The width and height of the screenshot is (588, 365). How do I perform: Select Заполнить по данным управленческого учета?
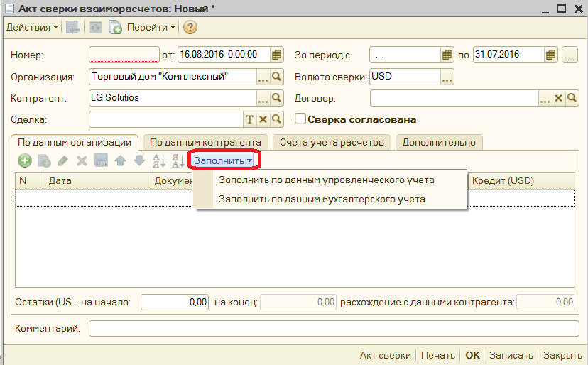pyautogui.click(x=326, y=180)
